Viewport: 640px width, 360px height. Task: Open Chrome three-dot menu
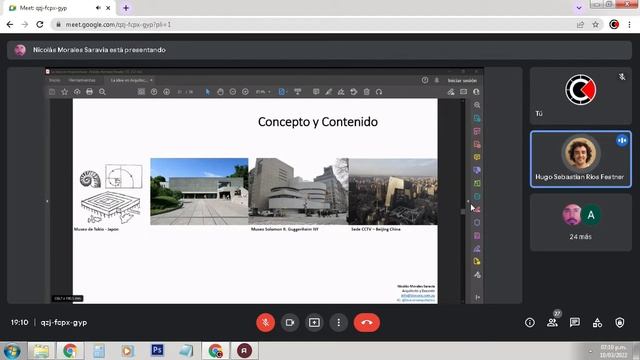tap(629, 24)
